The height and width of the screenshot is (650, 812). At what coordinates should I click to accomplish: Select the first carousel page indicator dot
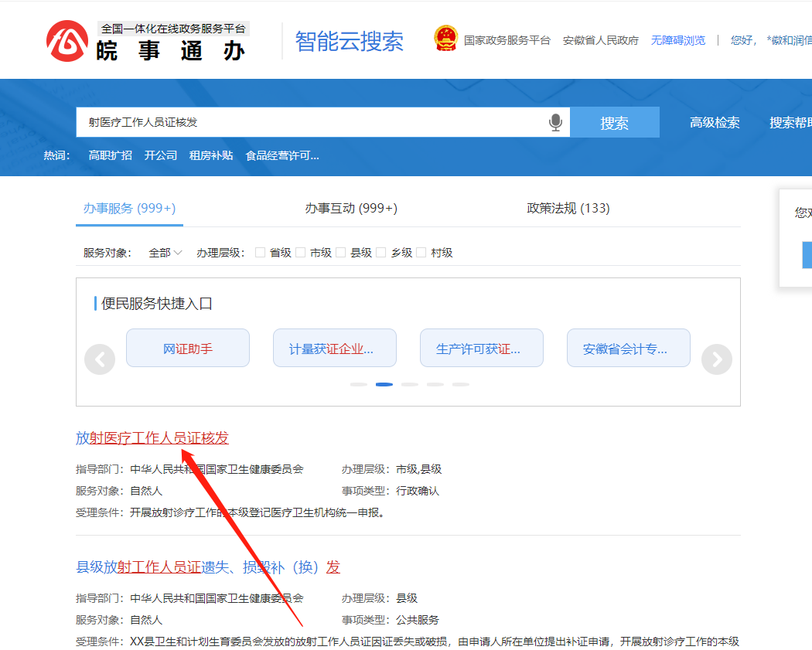358,384
